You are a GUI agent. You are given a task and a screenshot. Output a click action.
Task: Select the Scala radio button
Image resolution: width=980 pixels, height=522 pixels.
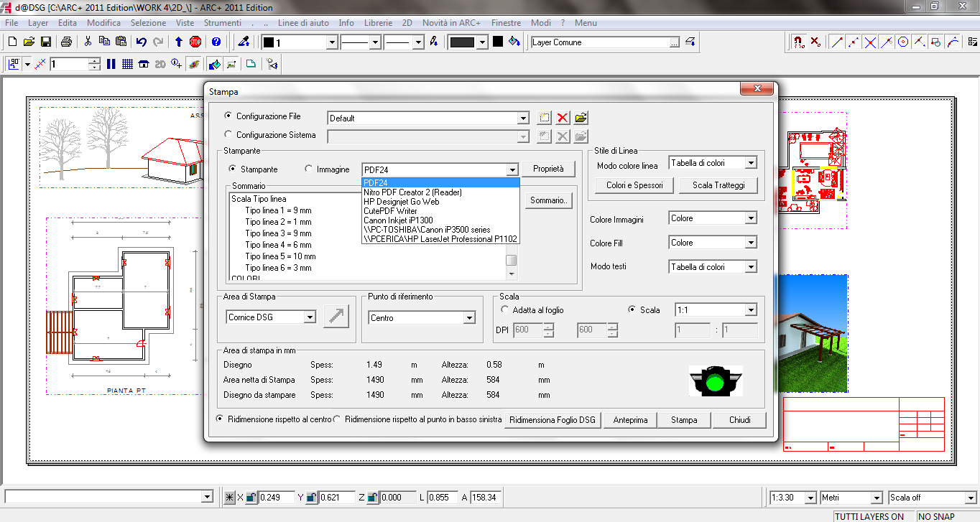tap(632, 309)
